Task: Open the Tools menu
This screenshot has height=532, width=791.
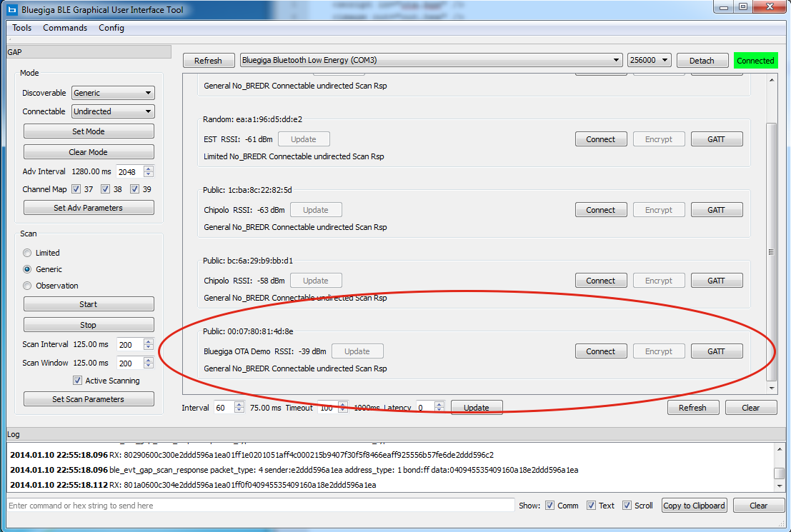Action: click(x=21, y=28)
